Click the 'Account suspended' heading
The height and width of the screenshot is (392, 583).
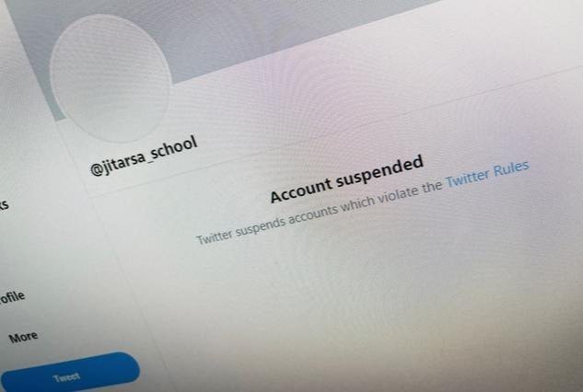point(346,179)
